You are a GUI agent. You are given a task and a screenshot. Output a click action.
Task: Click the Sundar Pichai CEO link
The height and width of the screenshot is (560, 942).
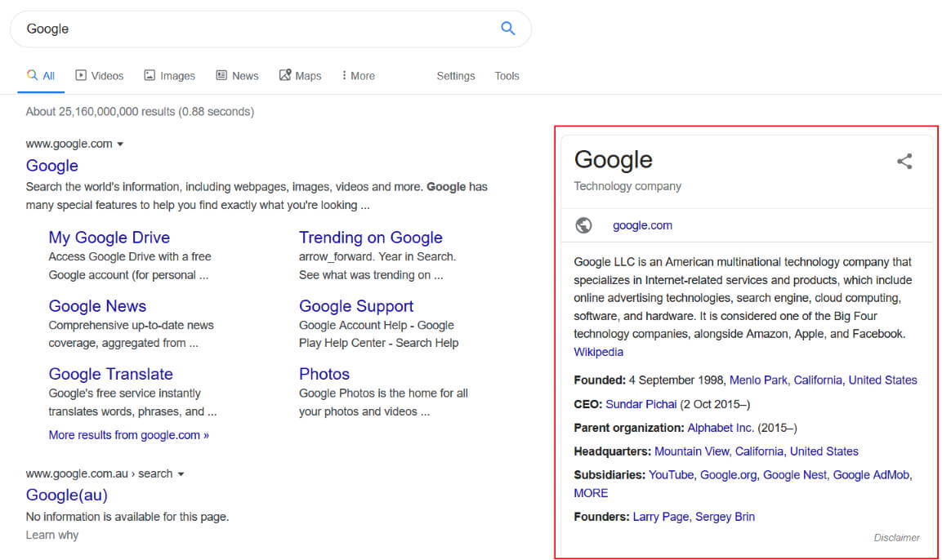[641, 403]
